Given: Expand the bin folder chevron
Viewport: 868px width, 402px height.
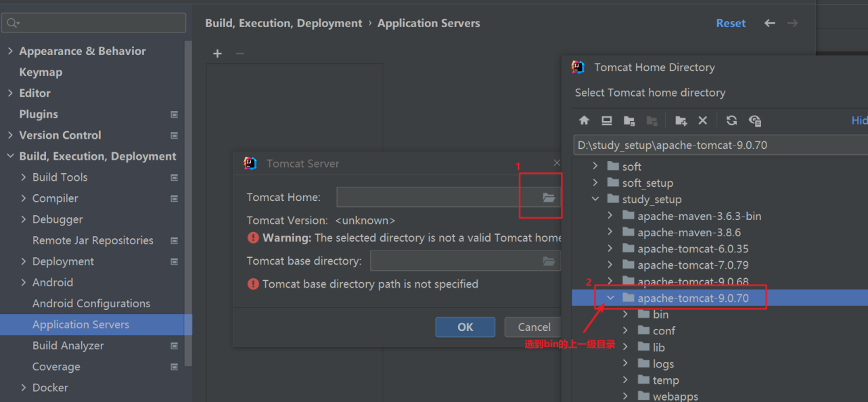Looking at the screenshot, I should 626,314.
